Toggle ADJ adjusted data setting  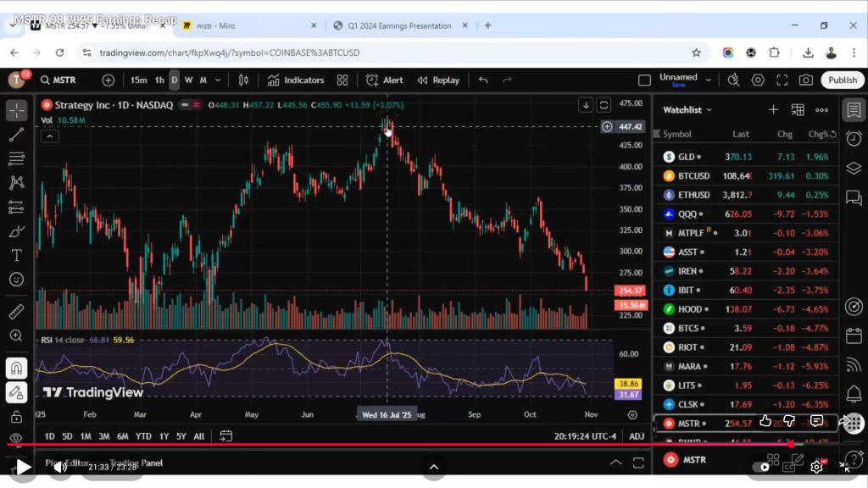637,436
